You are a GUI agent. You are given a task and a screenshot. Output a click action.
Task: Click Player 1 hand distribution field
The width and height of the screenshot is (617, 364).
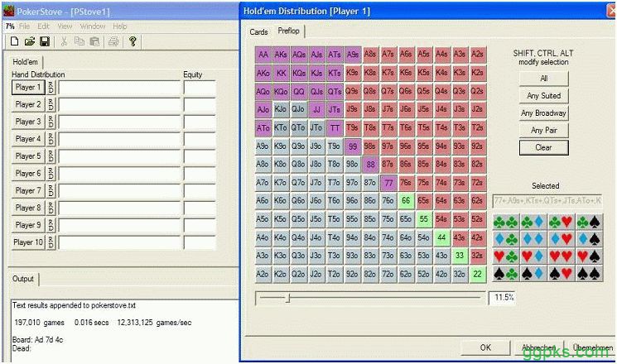click(119, 87)
